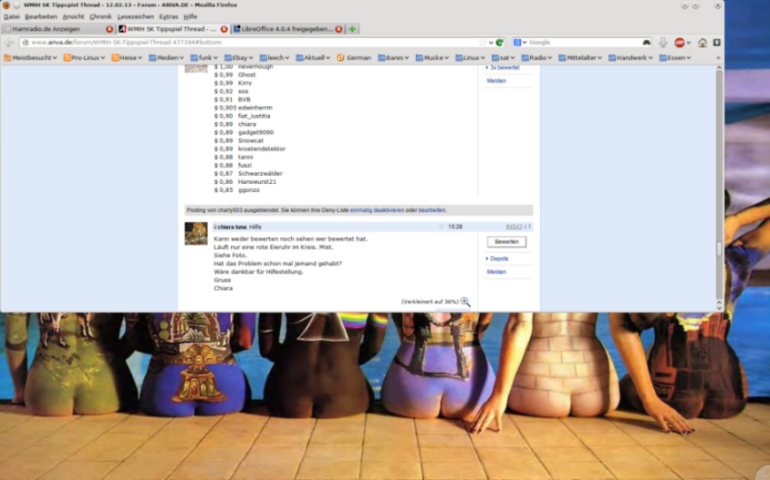Open the Extras menu
This screenshot has width=770, height=480.
(168, 17)
